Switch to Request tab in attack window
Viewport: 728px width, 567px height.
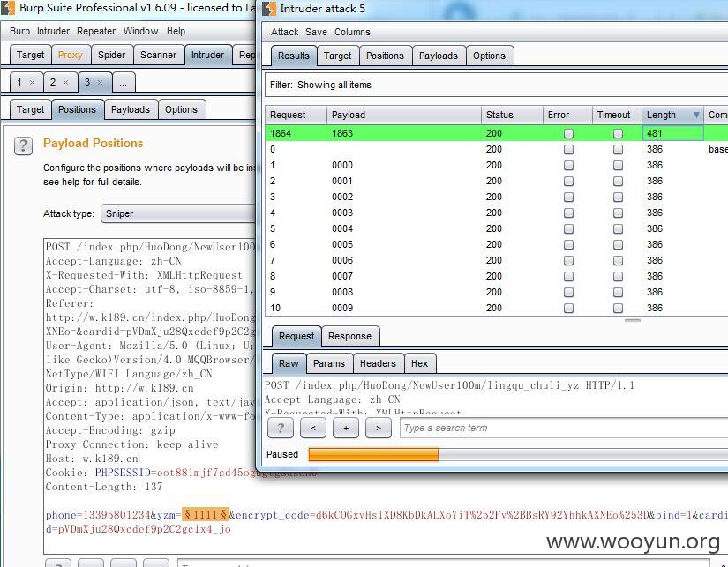pos(296,336)
